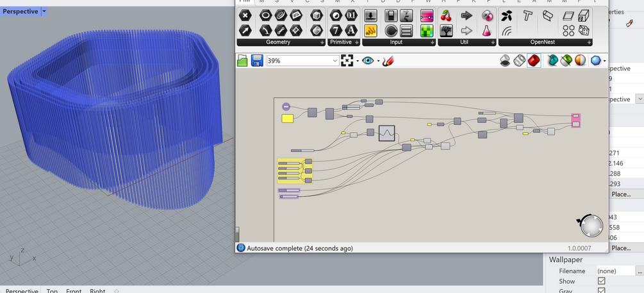Choose the Text parameter icon labeled A
Screen dimensions: 644x293
pyautogui.click(x=351, y=30)
